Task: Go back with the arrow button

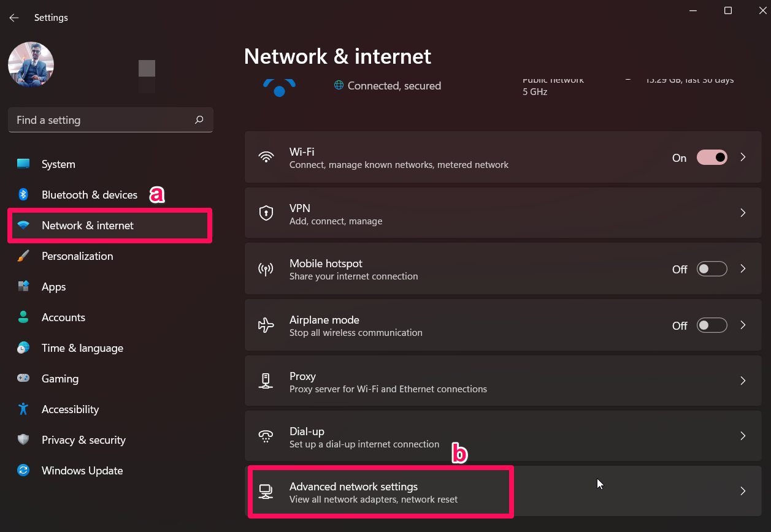Action: 13,17
